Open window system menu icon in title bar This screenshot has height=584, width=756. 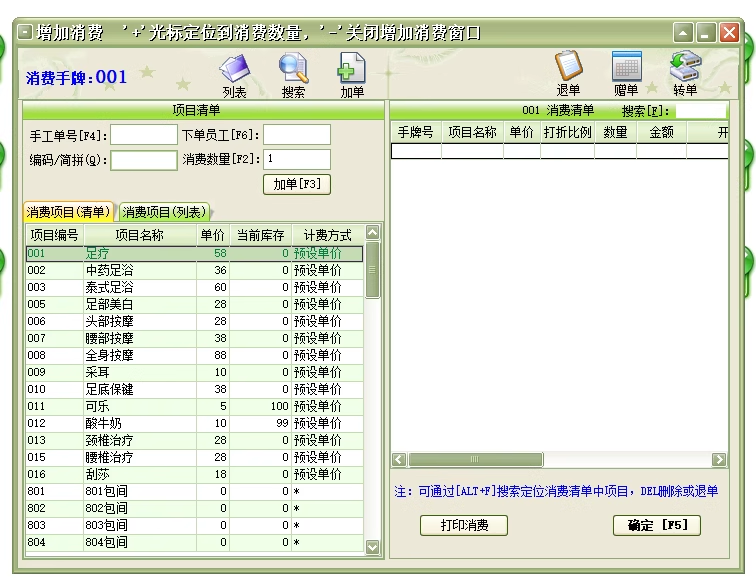[25, 33]
